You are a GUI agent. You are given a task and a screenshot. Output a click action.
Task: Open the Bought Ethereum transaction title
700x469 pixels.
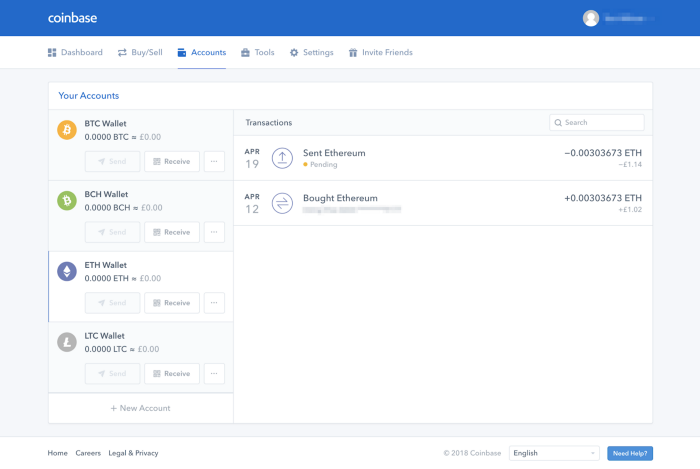coord(340,198)
